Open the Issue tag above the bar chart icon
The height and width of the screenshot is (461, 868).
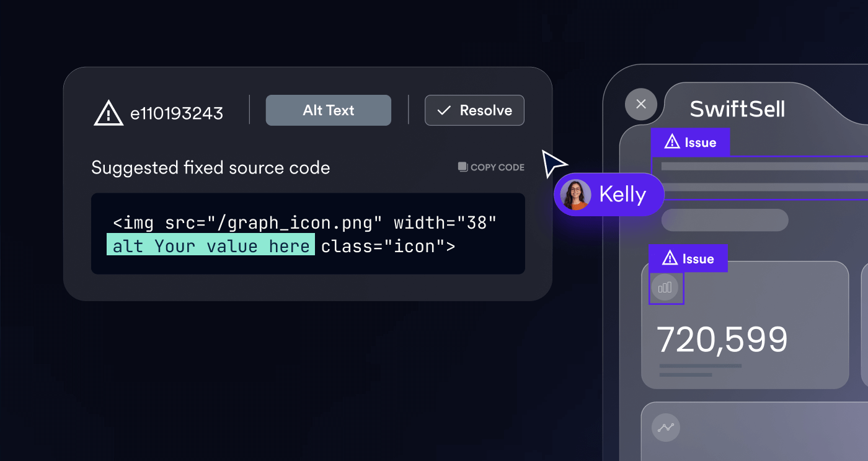pos(688,258)
